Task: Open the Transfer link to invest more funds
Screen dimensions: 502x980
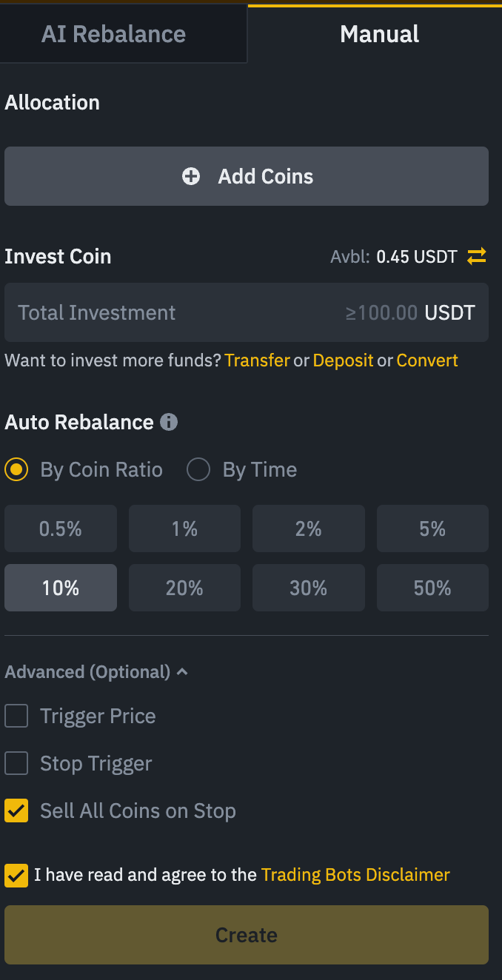Action: (x=258, y=360)
